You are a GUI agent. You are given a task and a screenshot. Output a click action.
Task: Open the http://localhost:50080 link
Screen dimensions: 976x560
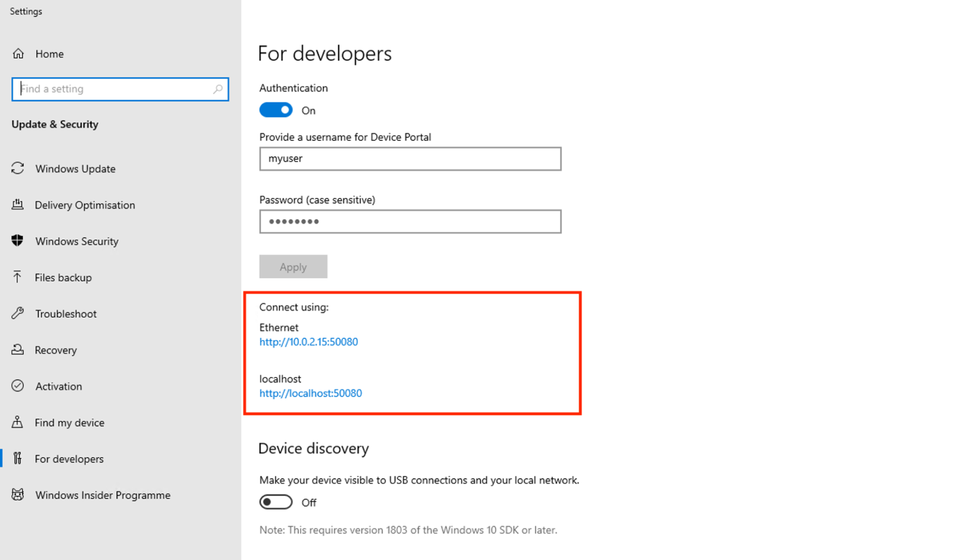click(311, 393)
